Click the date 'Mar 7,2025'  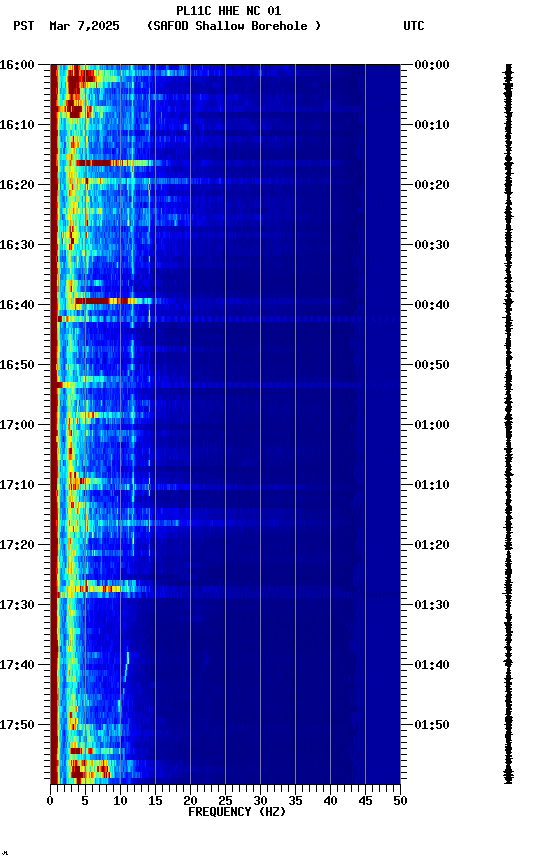tap(84, 26)
